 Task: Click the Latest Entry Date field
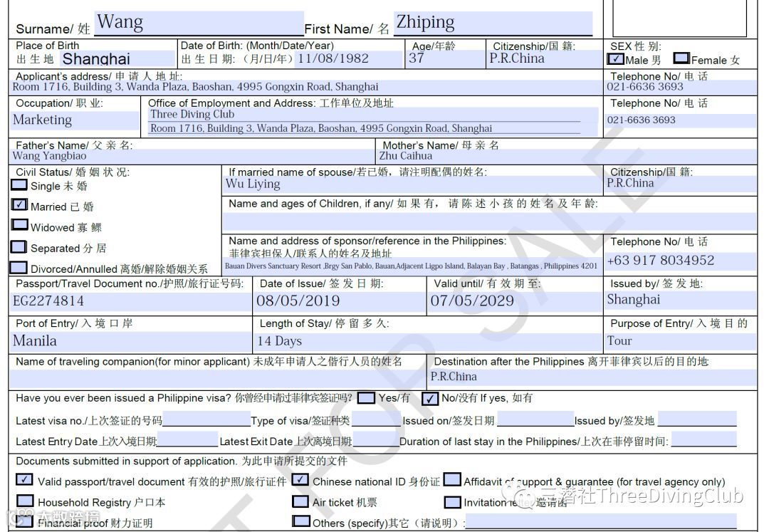point(187,439)
